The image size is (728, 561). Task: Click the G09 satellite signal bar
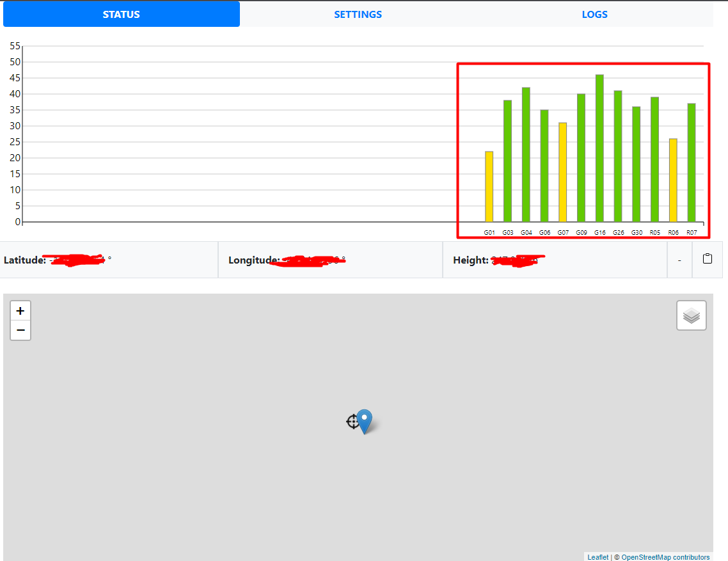(x=581, y=158)
